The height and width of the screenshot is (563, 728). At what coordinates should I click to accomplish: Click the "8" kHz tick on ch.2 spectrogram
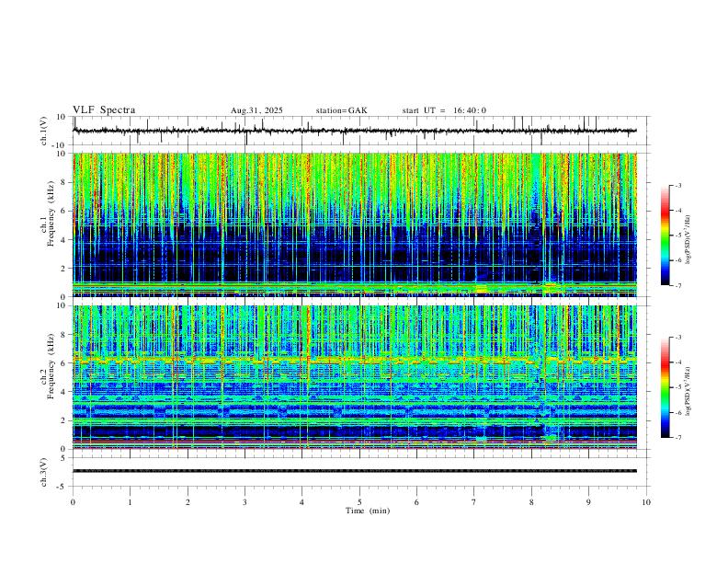[x=64, y=335]
